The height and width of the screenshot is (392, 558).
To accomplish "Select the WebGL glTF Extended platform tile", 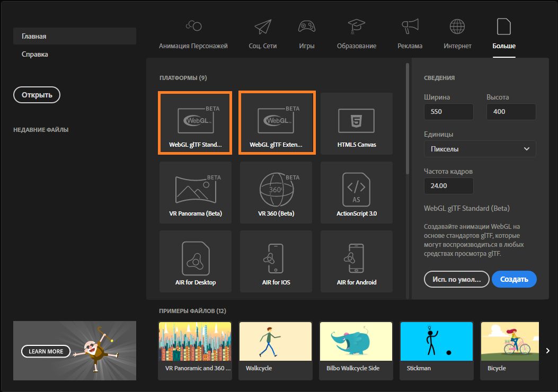I will 277,123.
